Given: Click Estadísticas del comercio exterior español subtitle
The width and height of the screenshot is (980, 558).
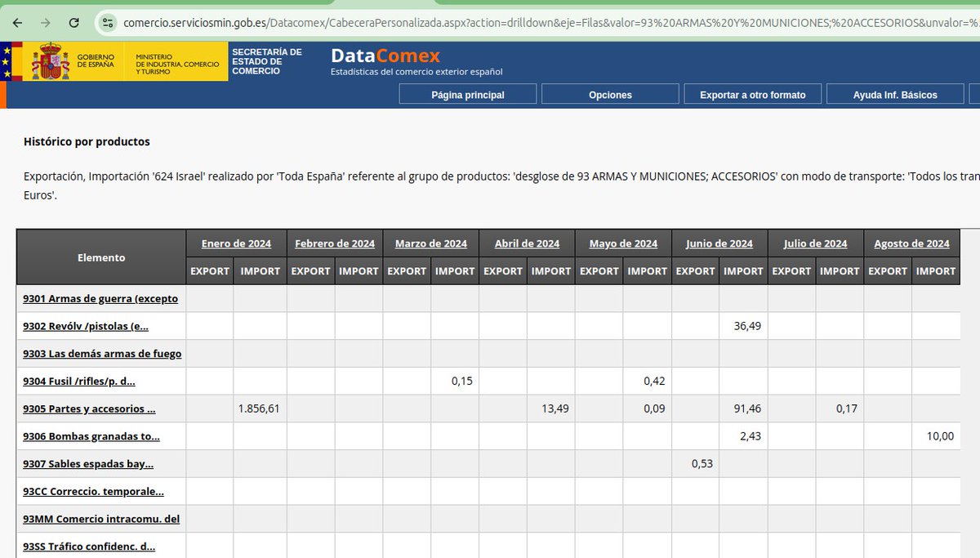Looking at the screenshot, I should 416,73.
